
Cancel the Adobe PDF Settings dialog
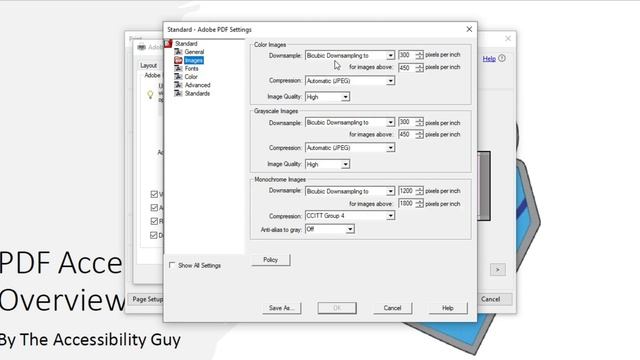click(392, 308)
